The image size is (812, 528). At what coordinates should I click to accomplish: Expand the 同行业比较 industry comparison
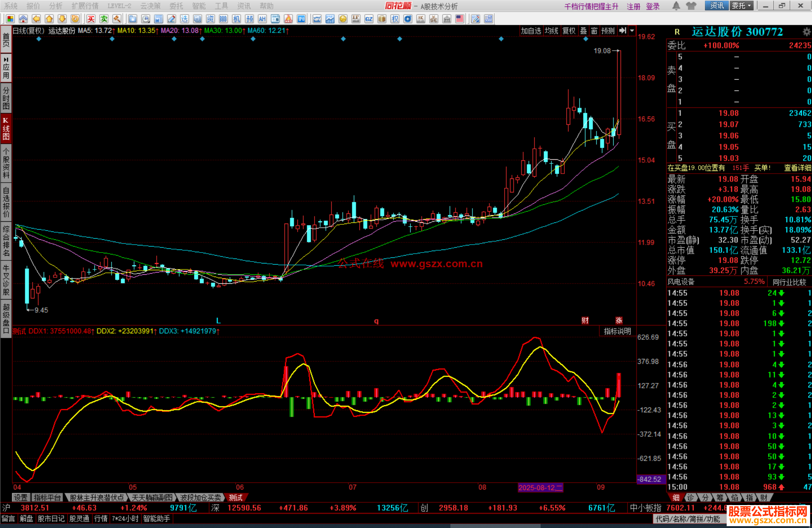pos(789,282)
